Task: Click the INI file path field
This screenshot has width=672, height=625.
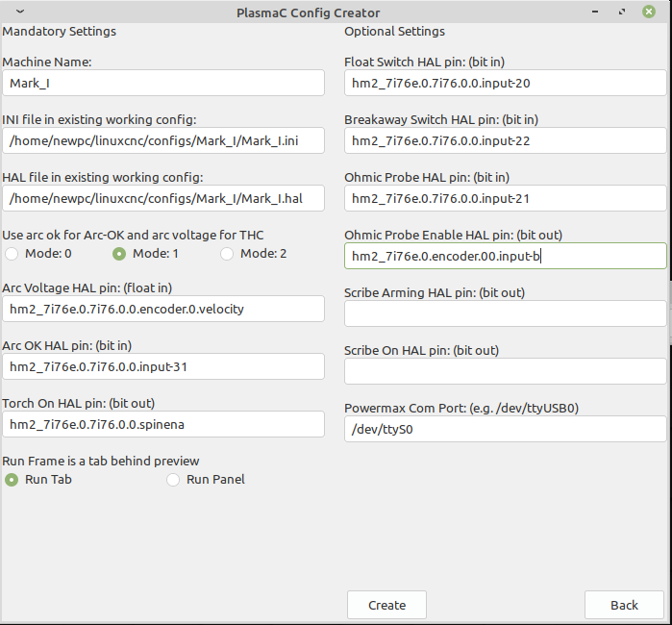Action: (x=163, y=140)
